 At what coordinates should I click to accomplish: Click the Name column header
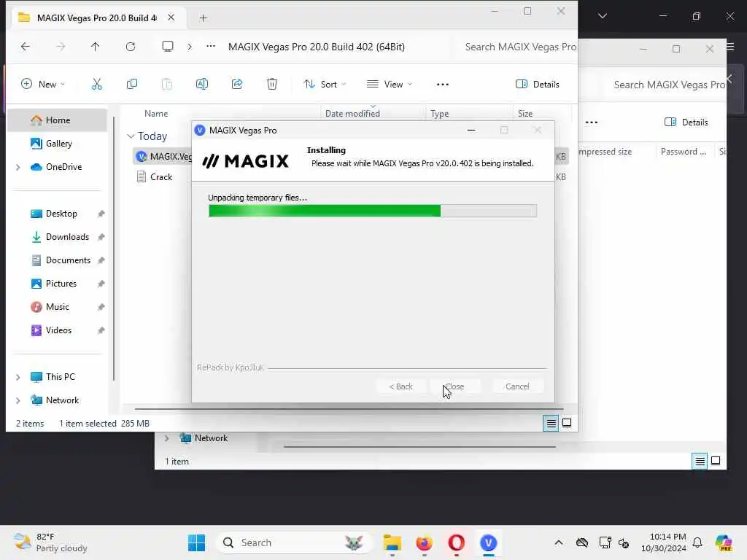tap(156, 113)
